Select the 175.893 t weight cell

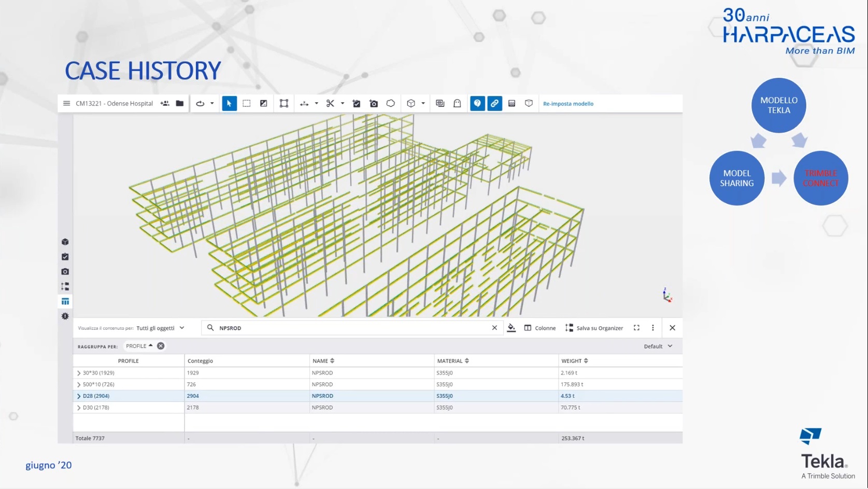pos(620,384)
